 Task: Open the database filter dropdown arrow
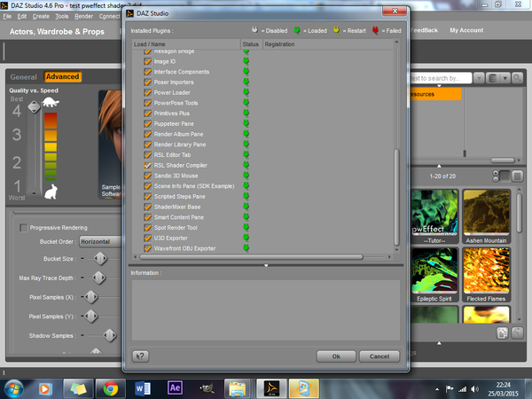tap(505, 78)
